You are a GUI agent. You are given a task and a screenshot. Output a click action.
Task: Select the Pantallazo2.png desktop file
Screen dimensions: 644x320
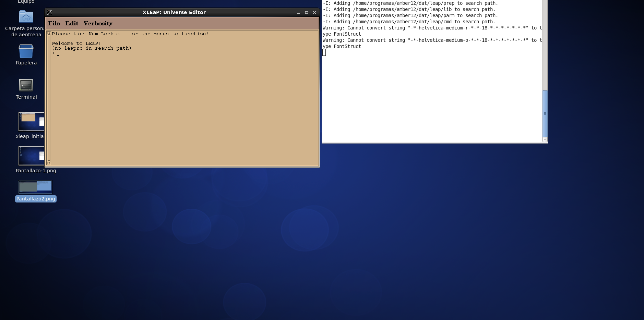point(35,187)
